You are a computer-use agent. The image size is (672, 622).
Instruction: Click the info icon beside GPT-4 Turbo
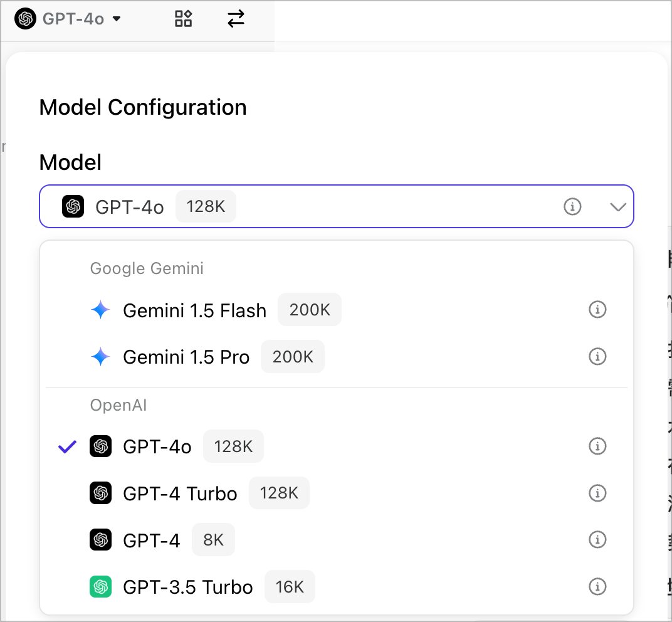tap(597, 493)
